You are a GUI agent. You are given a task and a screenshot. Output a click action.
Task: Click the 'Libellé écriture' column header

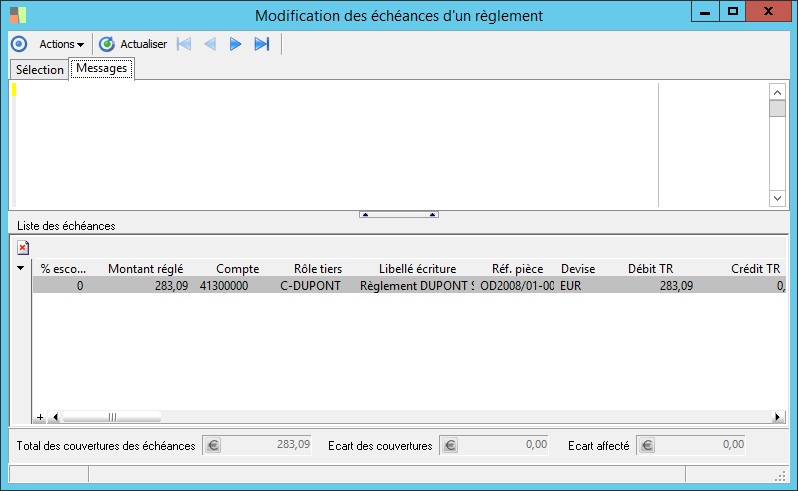click(x=417, y=269)
